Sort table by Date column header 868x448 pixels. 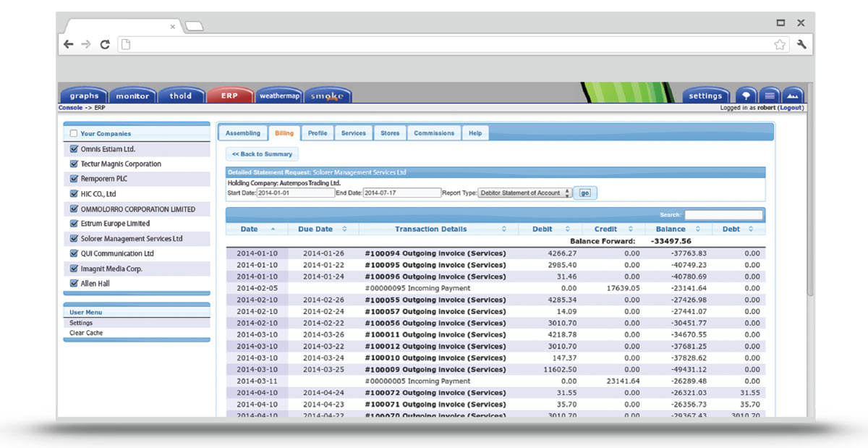250,229
